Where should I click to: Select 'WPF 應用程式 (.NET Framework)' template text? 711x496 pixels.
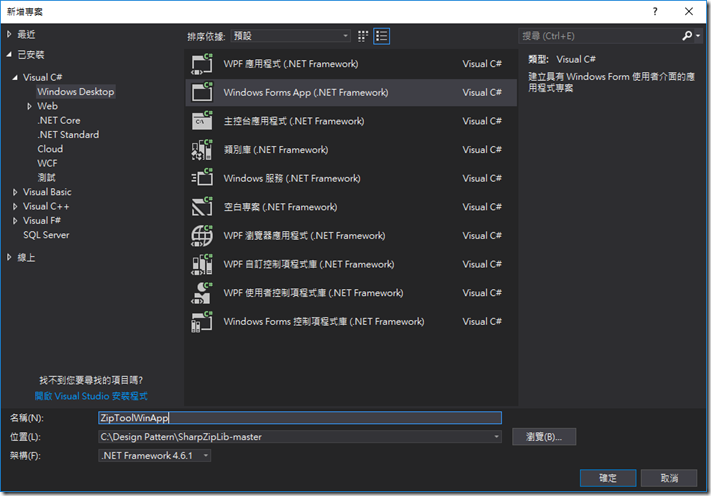291,64
